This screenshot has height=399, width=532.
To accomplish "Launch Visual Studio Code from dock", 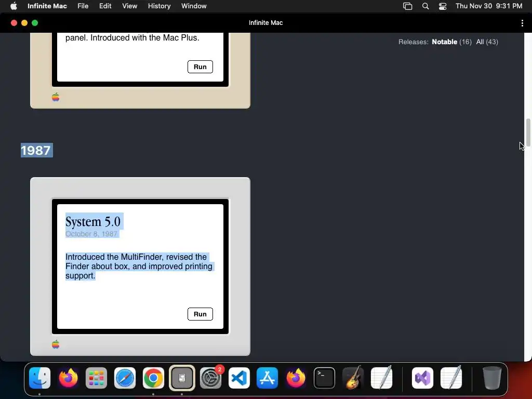I will coord(239,378).
